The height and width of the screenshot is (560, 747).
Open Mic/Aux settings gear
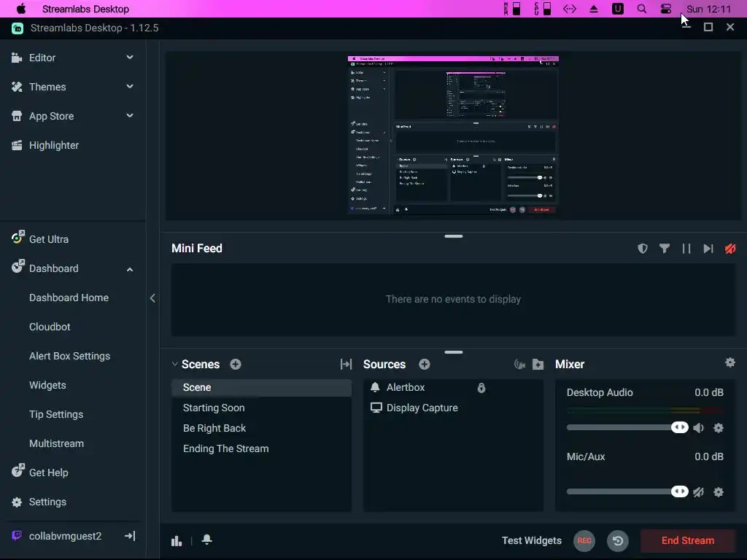coord(719,492)
